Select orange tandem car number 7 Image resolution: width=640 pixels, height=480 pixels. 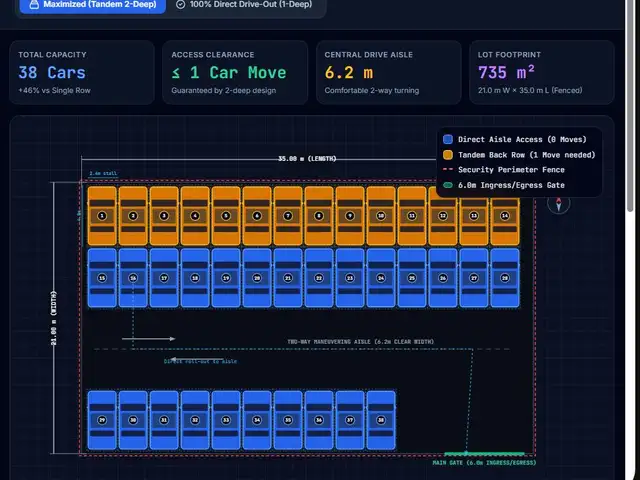pyautogui.click(x=288, y=216)
